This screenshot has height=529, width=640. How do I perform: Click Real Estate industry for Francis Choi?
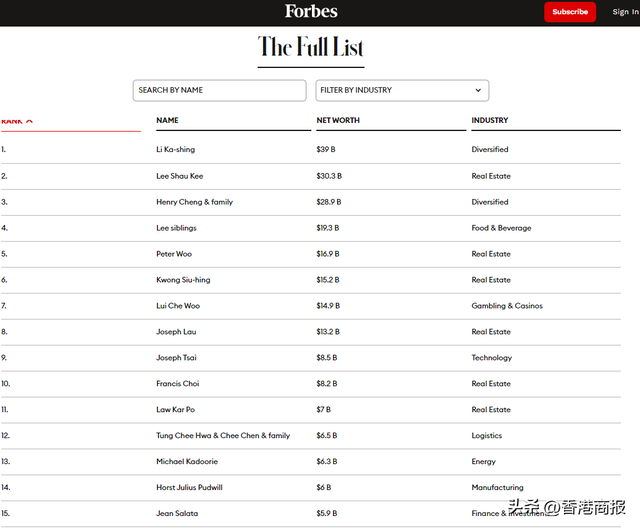pyautogui.click(x=491, y=384)
